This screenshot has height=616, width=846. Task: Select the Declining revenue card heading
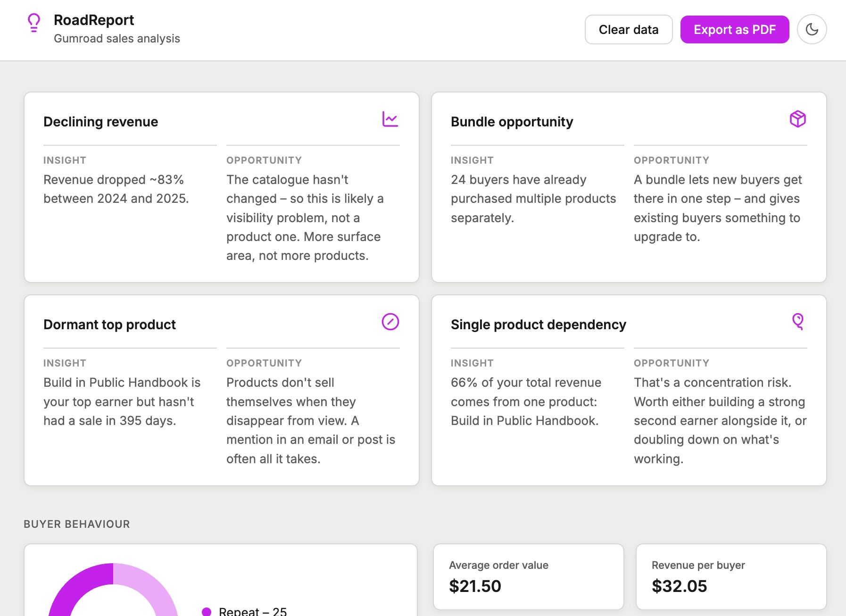pyautogui.click(x=100, y=122)
